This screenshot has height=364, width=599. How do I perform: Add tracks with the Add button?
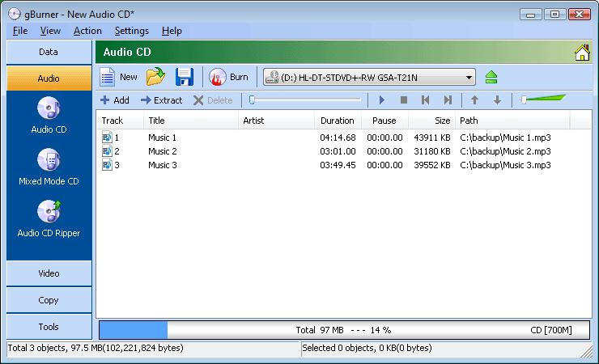tap(115, 100)
